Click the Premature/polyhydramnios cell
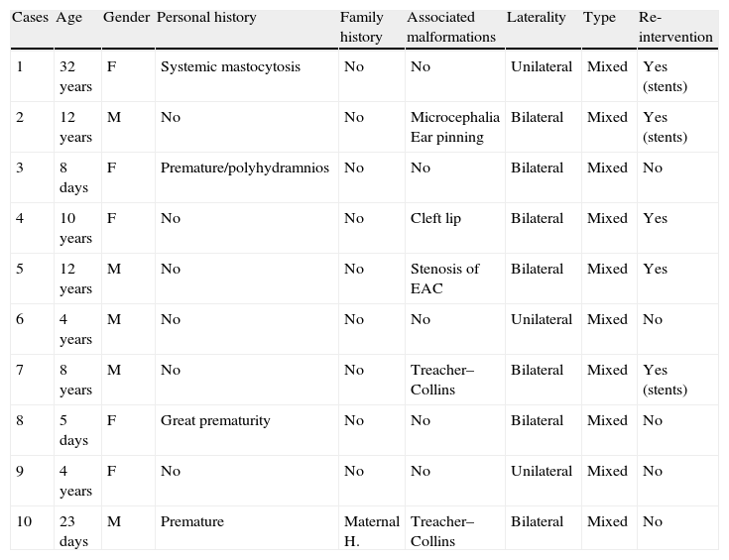This screenshot has width=729, height=560. click(x=244, y=168)
